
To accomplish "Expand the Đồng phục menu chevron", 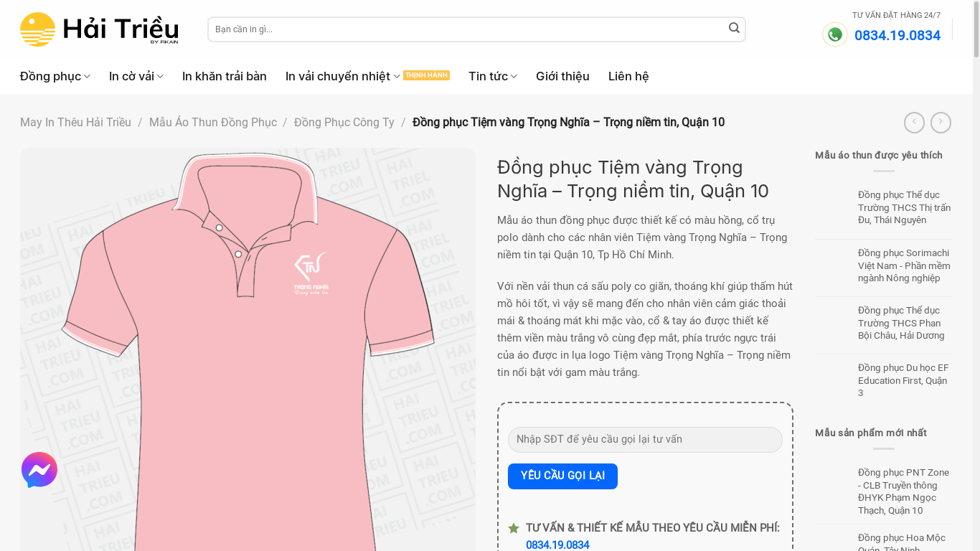I will tap(87, 77).
